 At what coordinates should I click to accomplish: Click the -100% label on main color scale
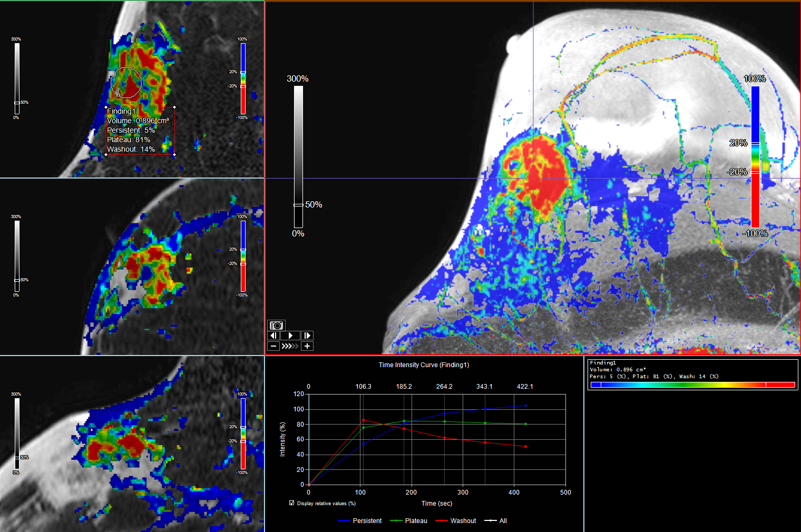[755, 233]
